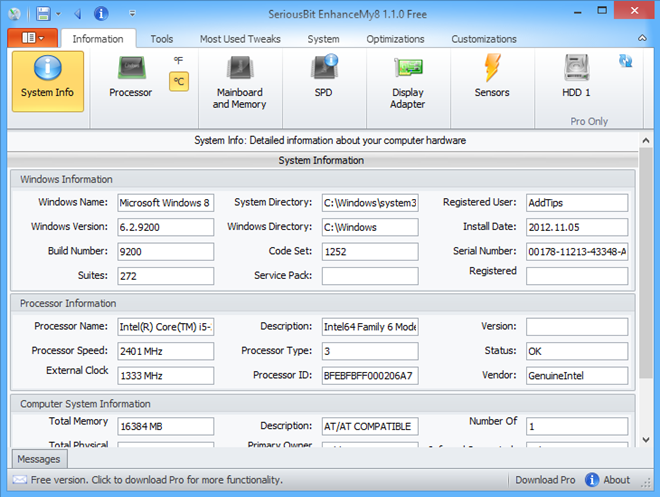Open the Processor information page

tap(130, 77)
